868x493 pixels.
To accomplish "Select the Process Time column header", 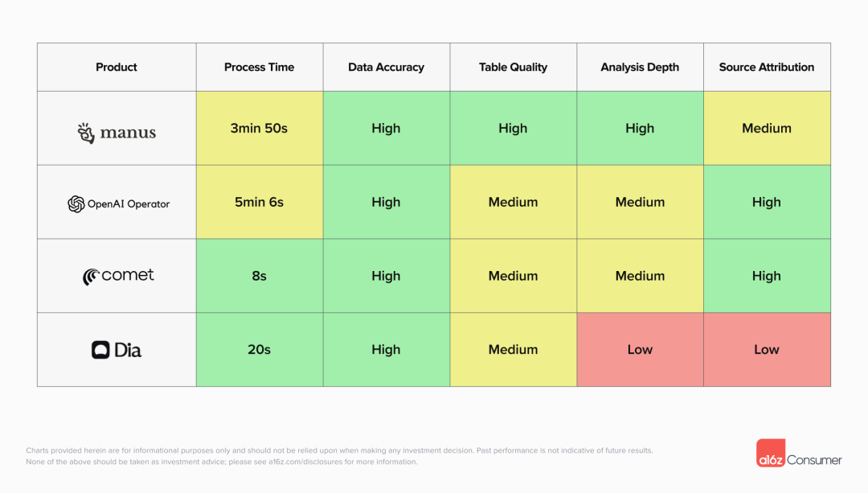I will click(259, 68).
